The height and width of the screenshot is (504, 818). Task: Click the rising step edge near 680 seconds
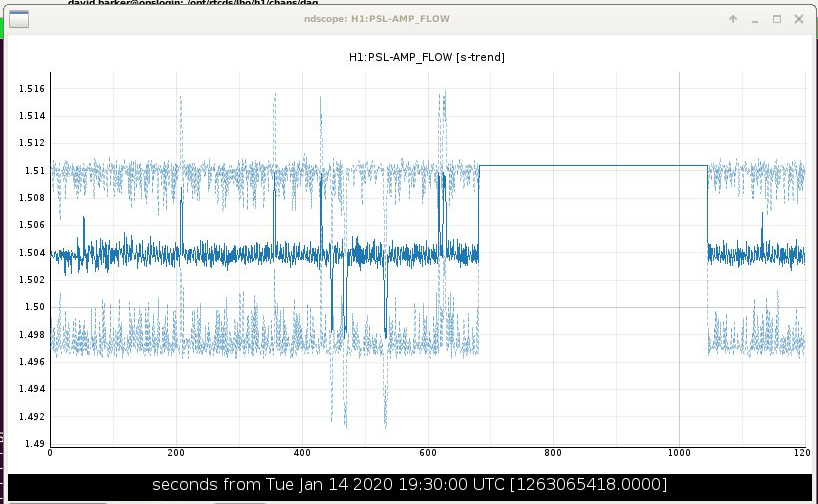[479, 209]
